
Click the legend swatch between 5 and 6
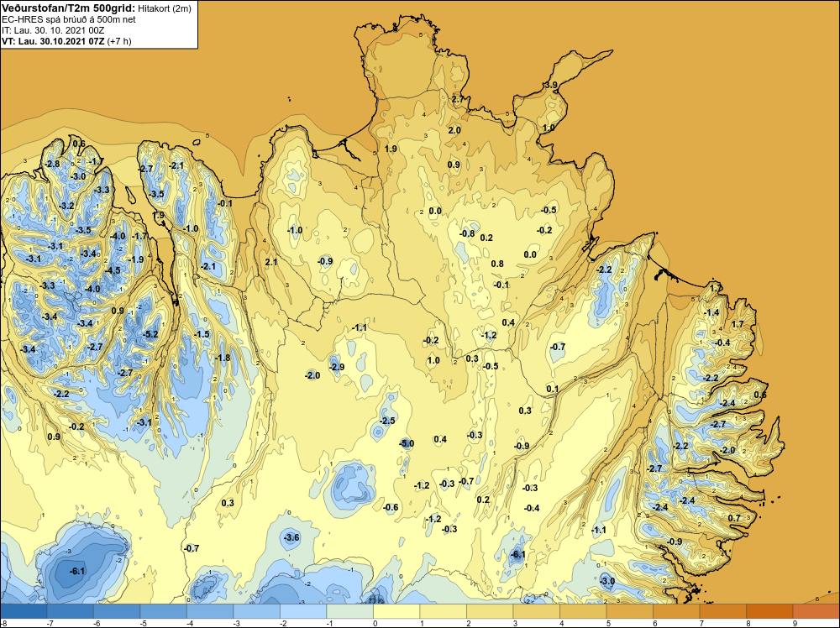(x=629, y=611)
